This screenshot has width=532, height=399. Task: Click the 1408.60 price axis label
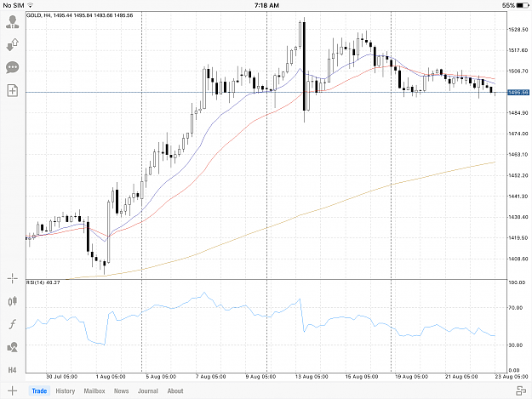click(x=518, y=259)
